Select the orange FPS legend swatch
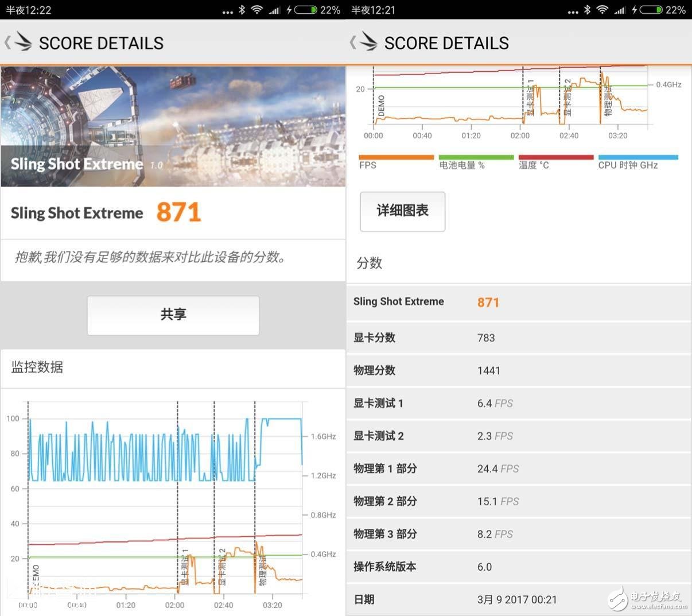692x616 pixels. point(396,157)
